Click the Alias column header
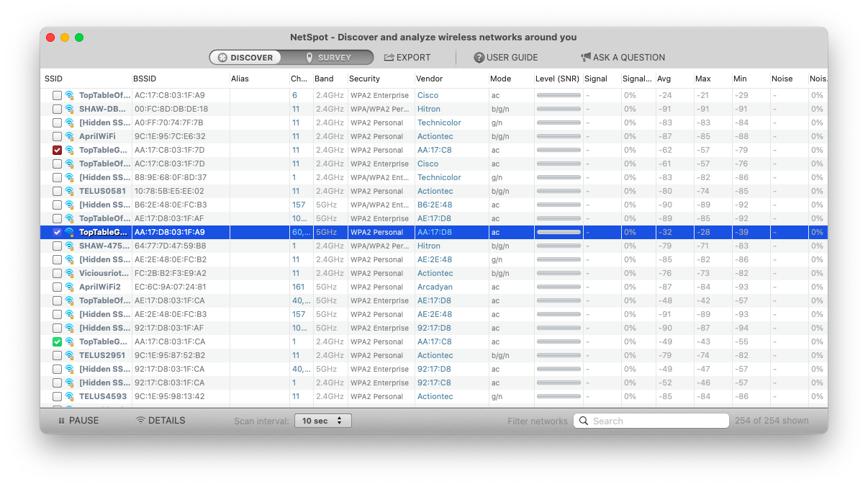 259,79
